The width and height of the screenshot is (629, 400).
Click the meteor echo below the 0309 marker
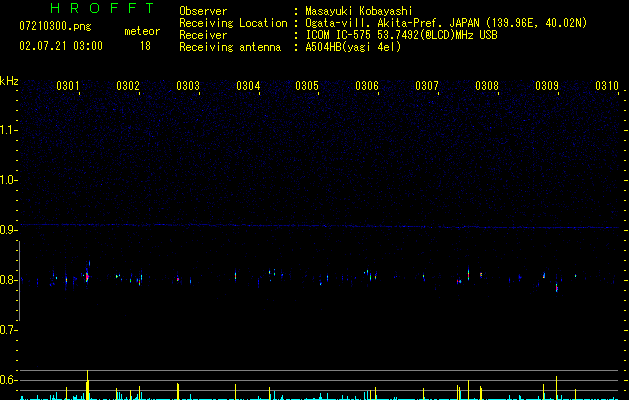pos(557,287)
